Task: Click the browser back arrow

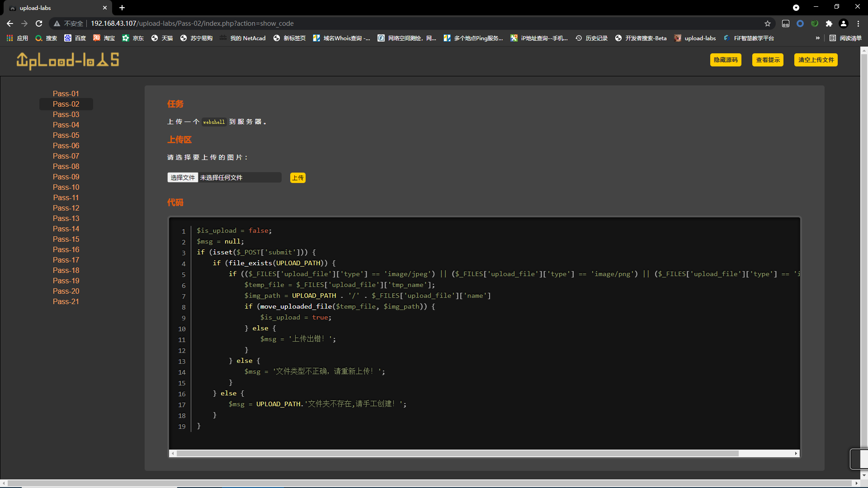Action: (10, 23)
